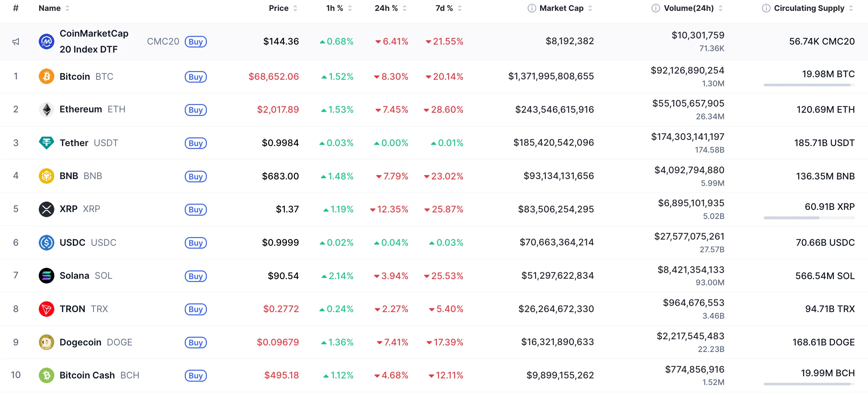Screen dimensions: 868x398
Task: Sort coins by Name header
Action: point(50,8)
